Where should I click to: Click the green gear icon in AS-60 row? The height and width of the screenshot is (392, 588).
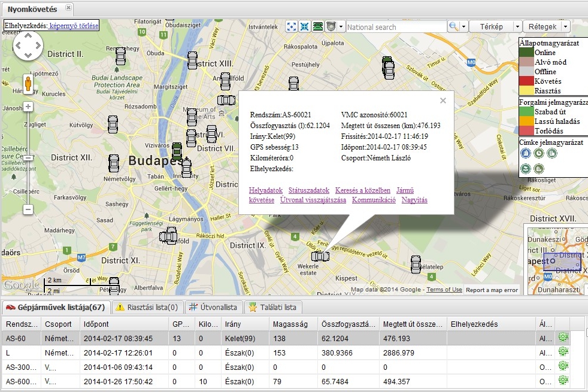(563, 338)
